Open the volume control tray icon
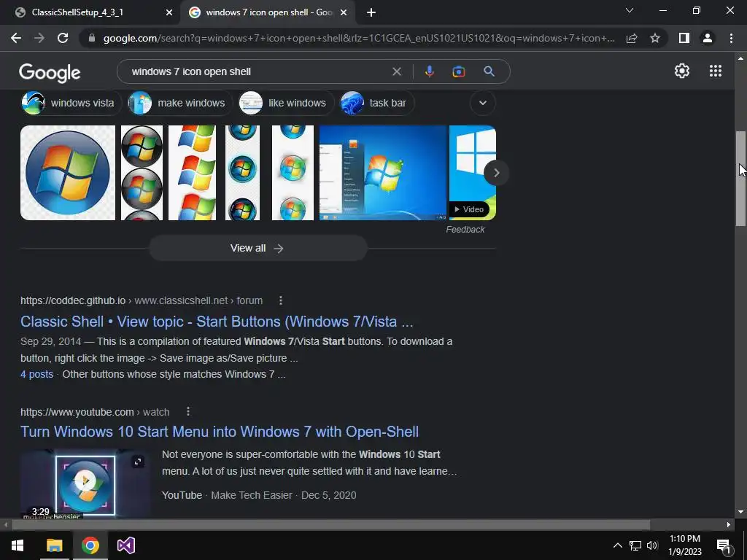 652,545
